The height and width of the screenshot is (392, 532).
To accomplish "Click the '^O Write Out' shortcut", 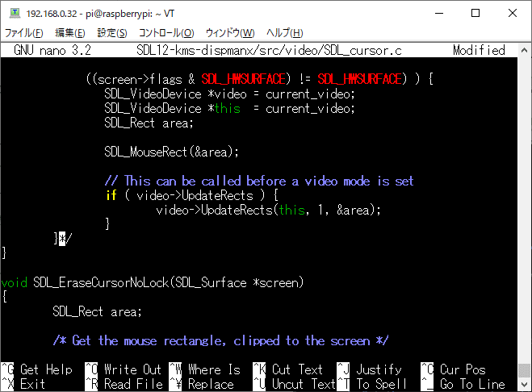I will coord(123,369).
